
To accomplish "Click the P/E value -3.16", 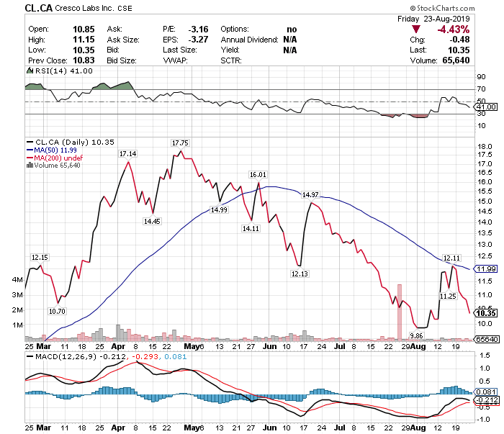I will [x=198, y=30].
